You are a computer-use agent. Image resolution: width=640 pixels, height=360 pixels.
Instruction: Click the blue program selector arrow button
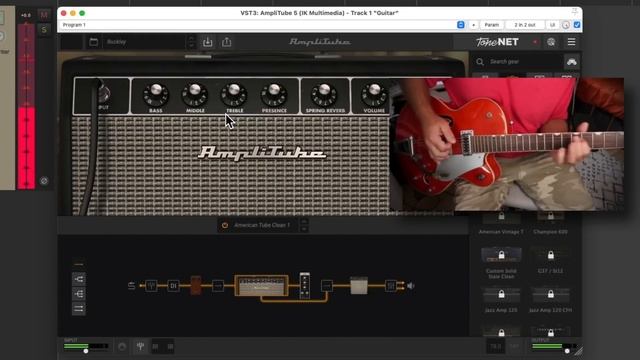(x=460, y=25)
